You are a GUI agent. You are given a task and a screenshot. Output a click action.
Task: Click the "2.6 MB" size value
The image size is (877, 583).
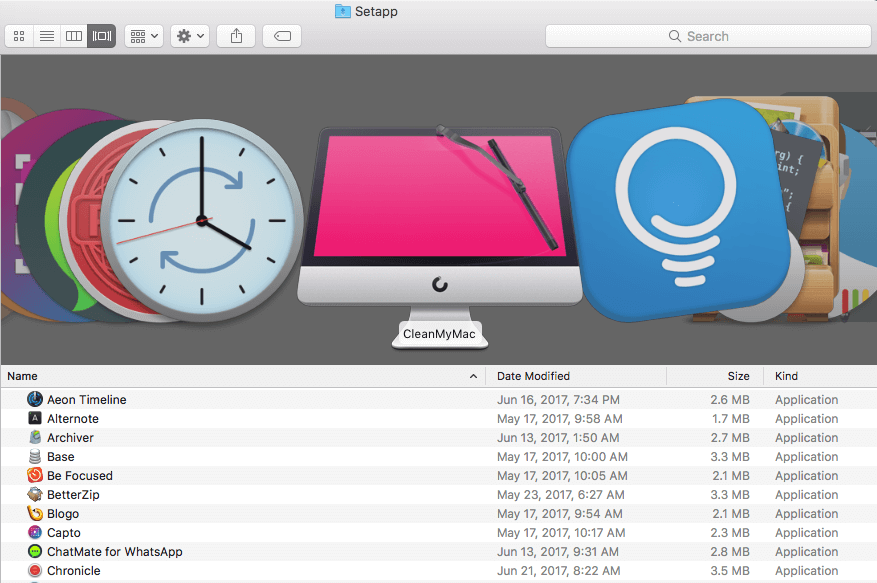click(x=730, y=399)
